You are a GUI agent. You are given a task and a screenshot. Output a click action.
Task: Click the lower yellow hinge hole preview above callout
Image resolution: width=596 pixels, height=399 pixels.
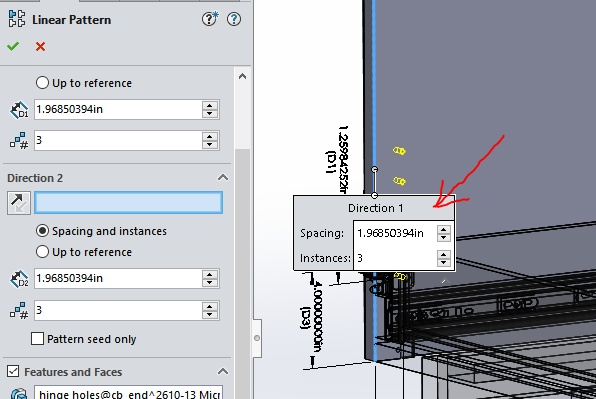click(399, 181)
